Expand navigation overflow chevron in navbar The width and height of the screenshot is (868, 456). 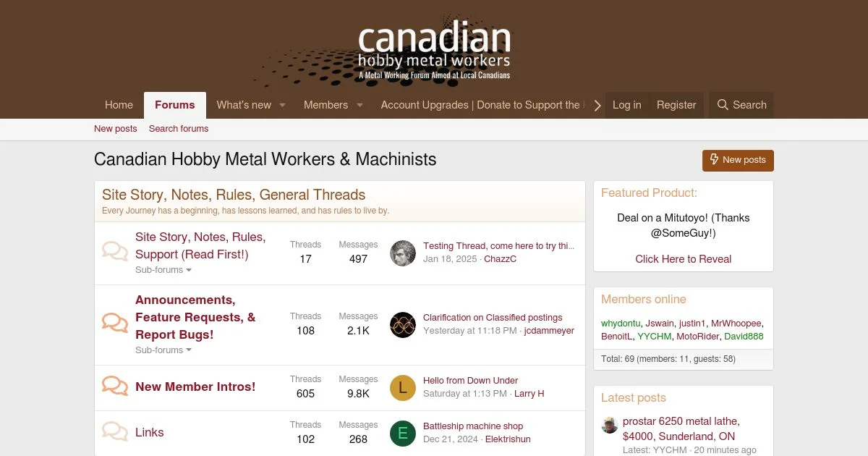597,106
